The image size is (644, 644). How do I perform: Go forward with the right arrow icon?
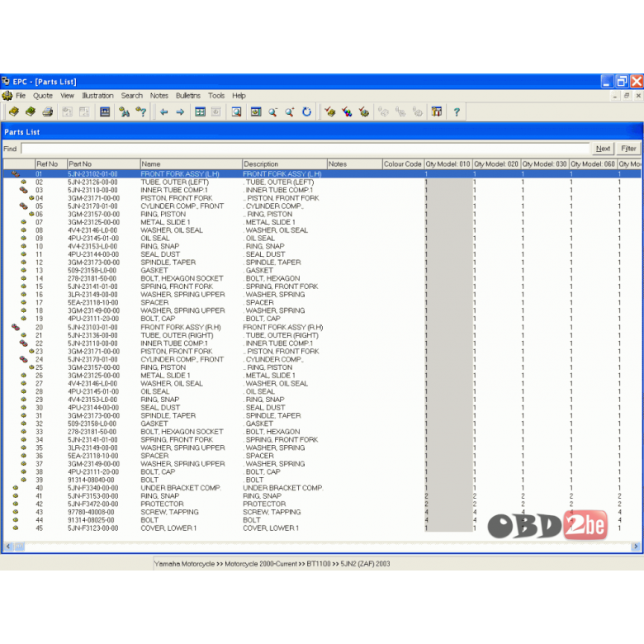tap(180, 111)
